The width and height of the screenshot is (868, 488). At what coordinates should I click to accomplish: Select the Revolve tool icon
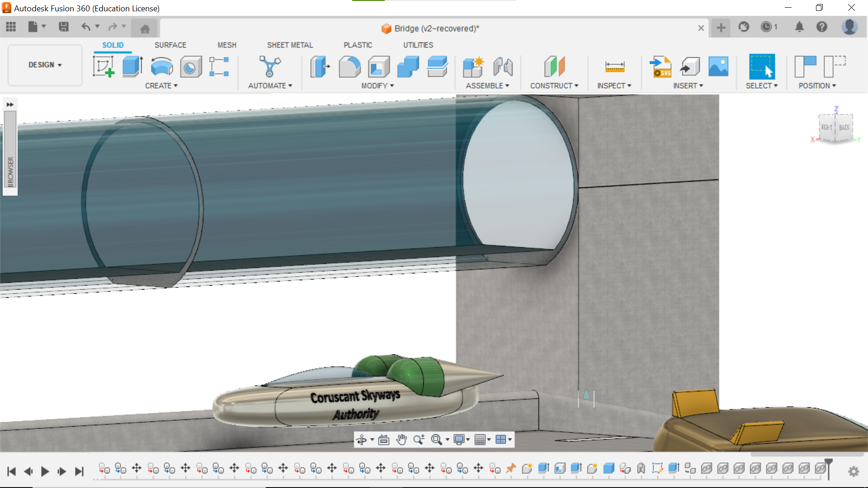[x=161, y=66]
